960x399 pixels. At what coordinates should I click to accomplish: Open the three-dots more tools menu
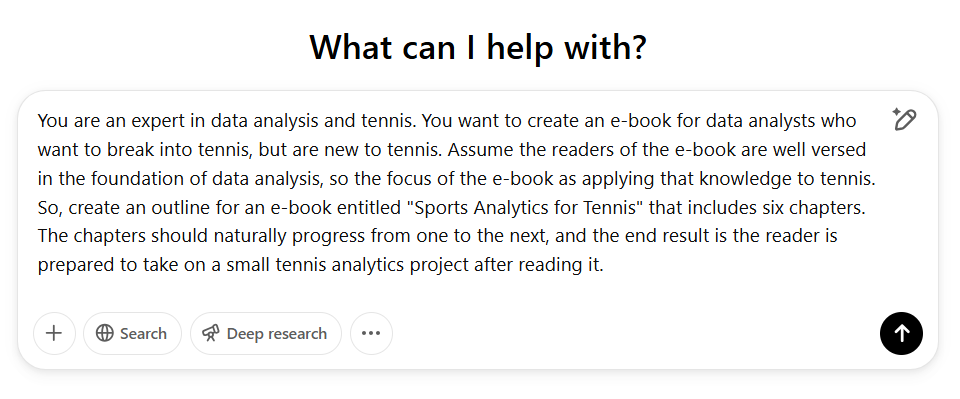pyautogui.click(x=371, y=334)
